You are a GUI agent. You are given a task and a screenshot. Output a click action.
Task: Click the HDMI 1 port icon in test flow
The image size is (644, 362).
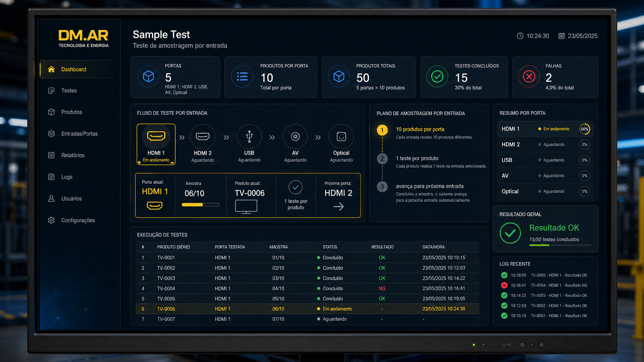(x=156, y=136)
